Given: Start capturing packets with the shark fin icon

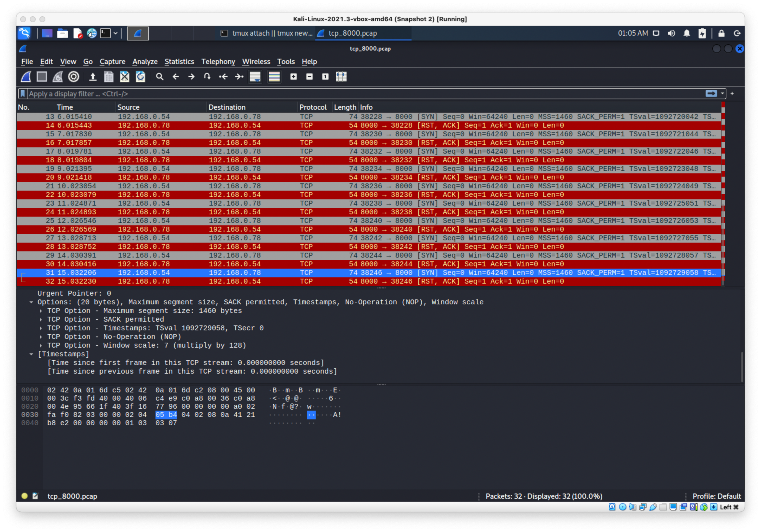Looking at the screenshot, I should tap(26, 77).
